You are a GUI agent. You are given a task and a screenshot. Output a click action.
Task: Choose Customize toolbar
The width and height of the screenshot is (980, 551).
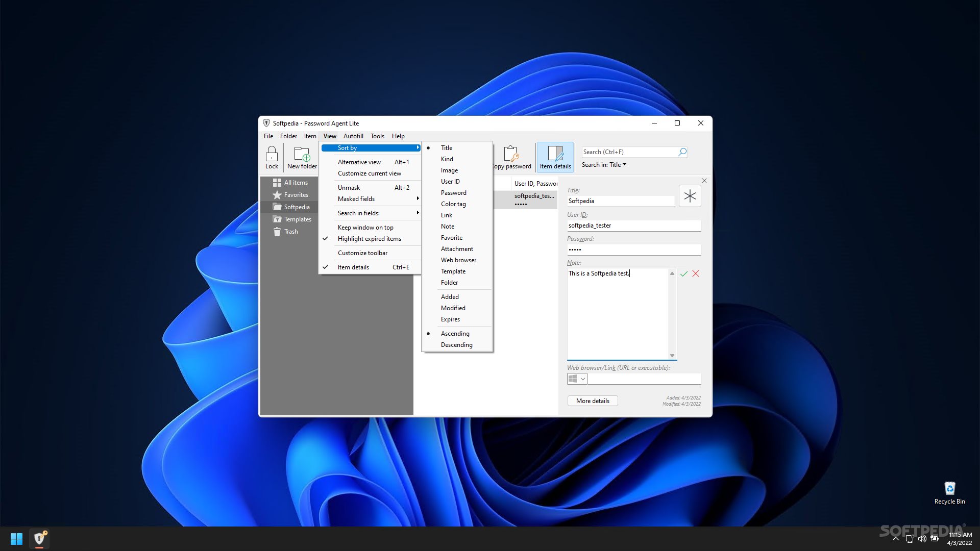tap(371, 253)
